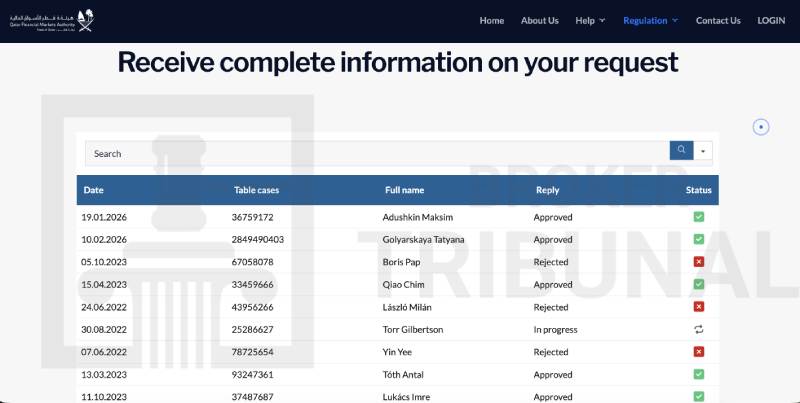Image resolution: width=800 pixels, height=403 pixels.
Task: Select the name Yin Yee
Action: tap(397, 352)
